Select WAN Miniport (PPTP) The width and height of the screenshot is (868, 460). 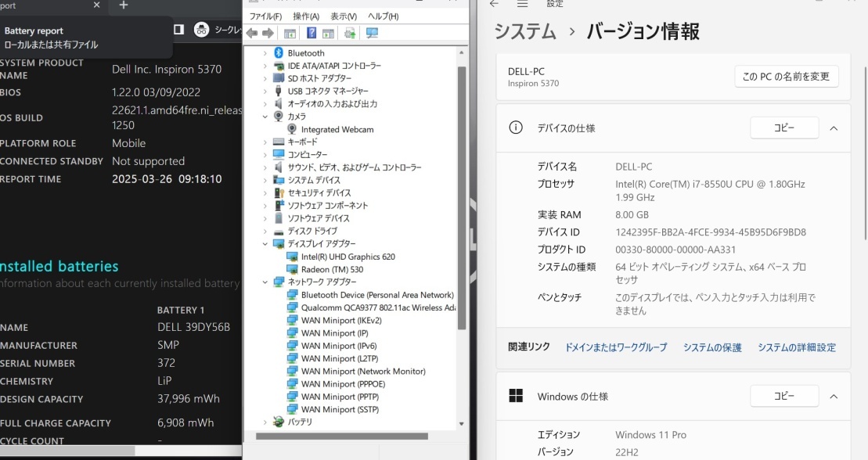click(x=340, y=397)
